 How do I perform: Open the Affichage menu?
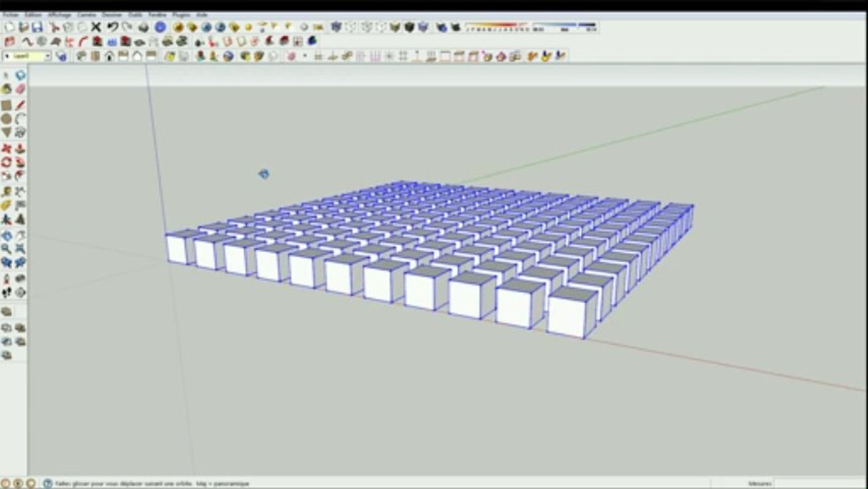[x=59, y=14]
